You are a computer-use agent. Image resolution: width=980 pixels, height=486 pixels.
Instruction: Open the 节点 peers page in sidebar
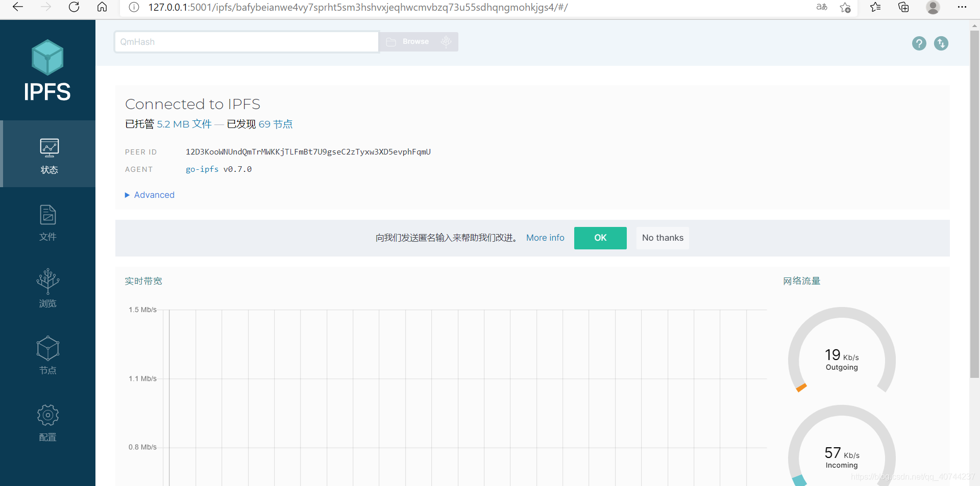point(48,355)
